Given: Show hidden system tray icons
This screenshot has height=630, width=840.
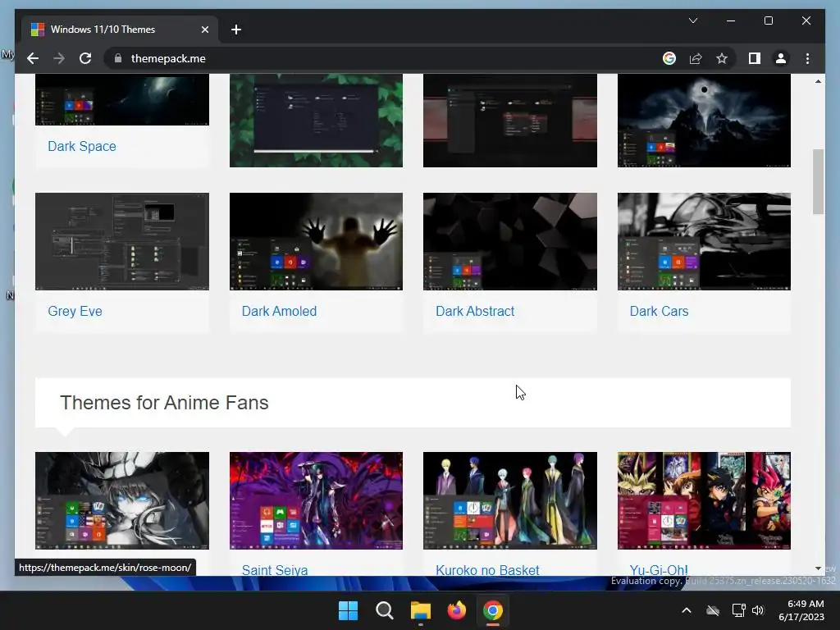Looking at the screenshot, I should click(x=687, y=610).
